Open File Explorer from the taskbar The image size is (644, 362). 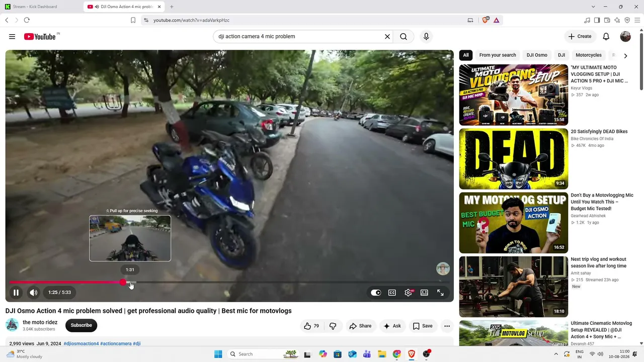point(382,354)
